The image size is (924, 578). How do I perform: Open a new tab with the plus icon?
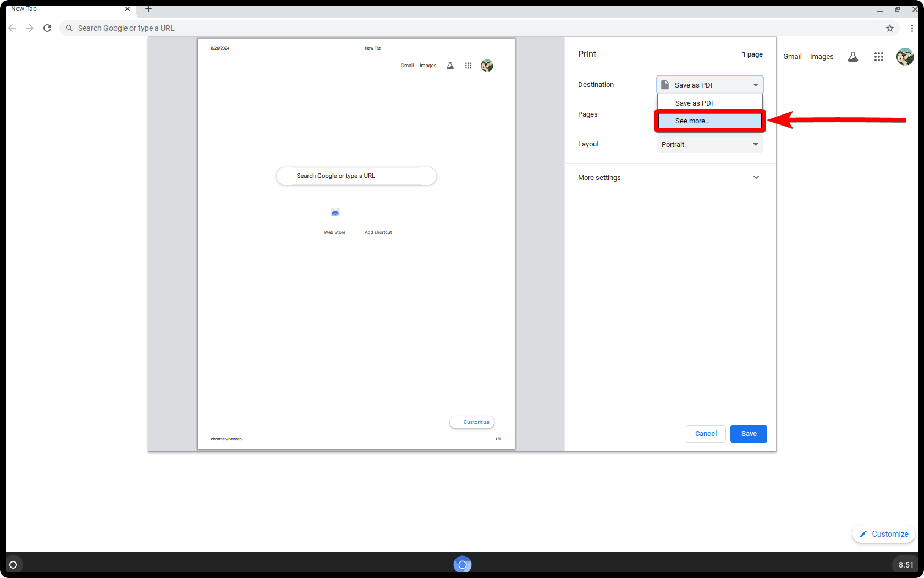[148, 9]
